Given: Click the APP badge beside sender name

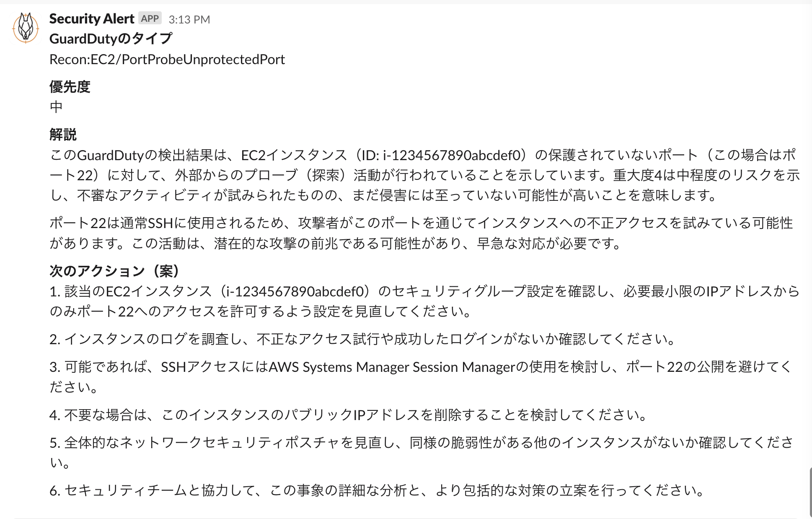Looking at the screenshot, I should coord(150,18).
